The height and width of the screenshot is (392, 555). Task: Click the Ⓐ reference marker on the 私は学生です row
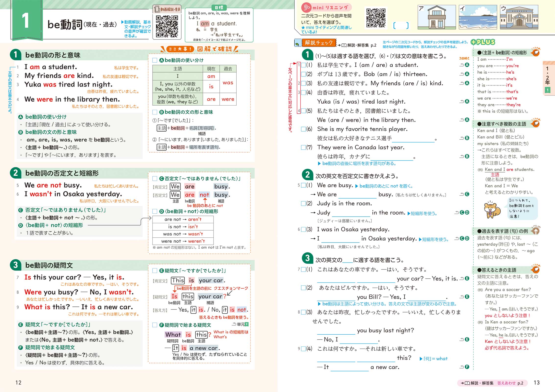coord(467,65)
